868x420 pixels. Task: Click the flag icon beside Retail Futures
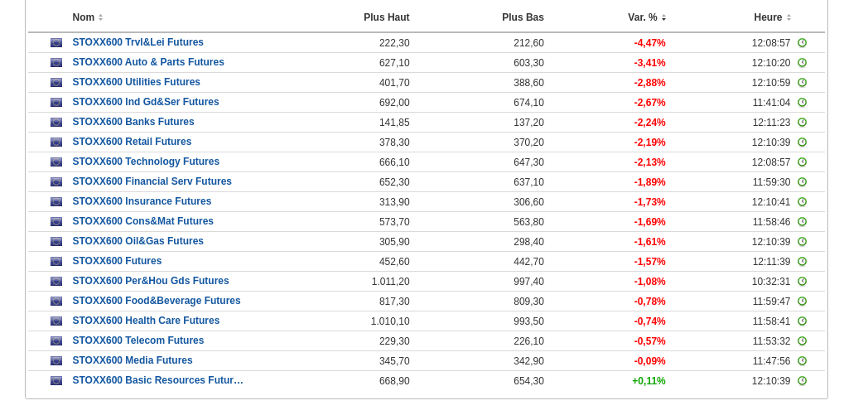pos(56,142)
